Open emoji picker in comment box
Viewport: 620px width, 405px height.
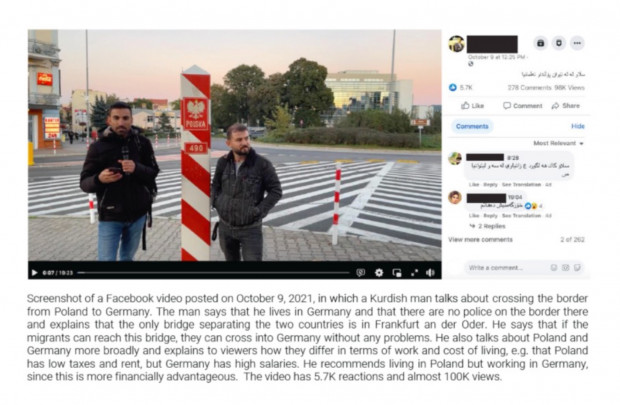pos(554,268)
